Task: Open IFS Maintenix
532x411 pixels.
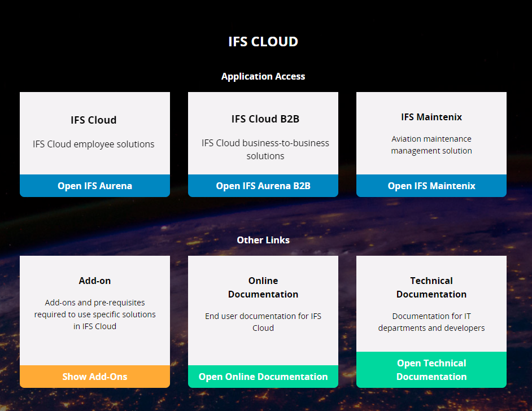Action: (x=431, y=186)
